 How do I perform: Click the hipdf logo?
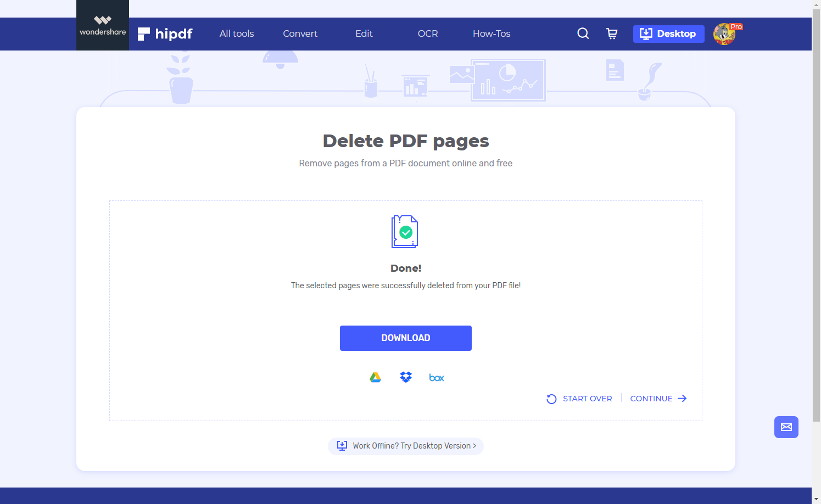point(165,33)
